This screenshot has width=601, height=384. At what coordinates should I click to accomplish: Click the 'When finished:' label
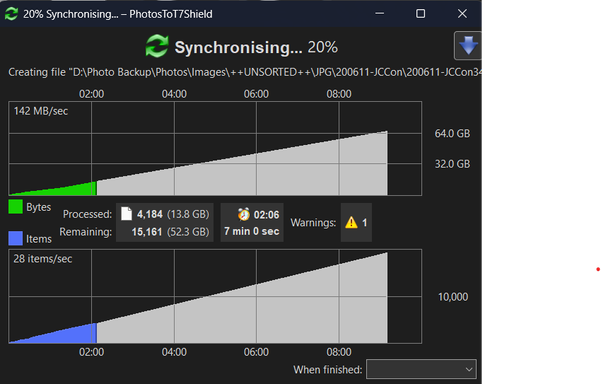coord(328,369)
